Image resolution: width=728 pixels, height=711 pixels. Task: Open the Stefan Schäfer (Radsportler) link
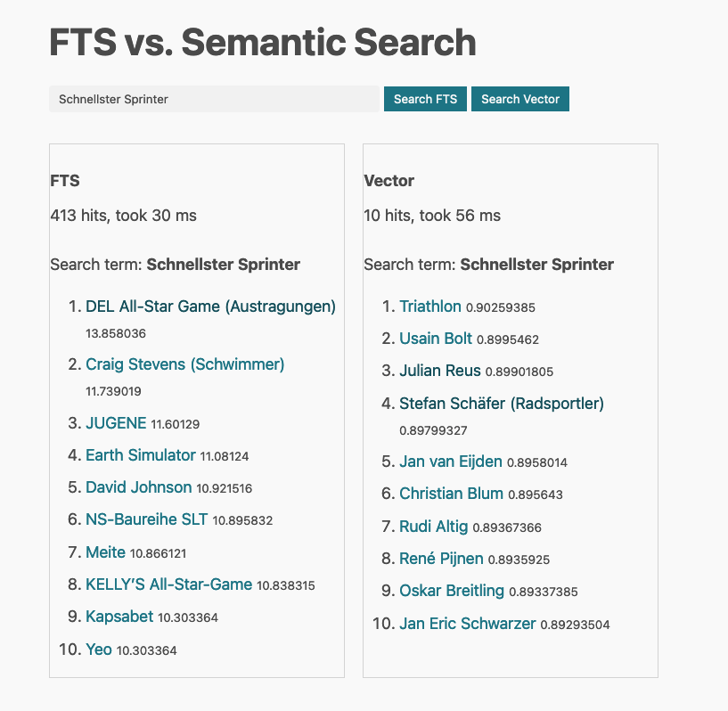[501, 403]
